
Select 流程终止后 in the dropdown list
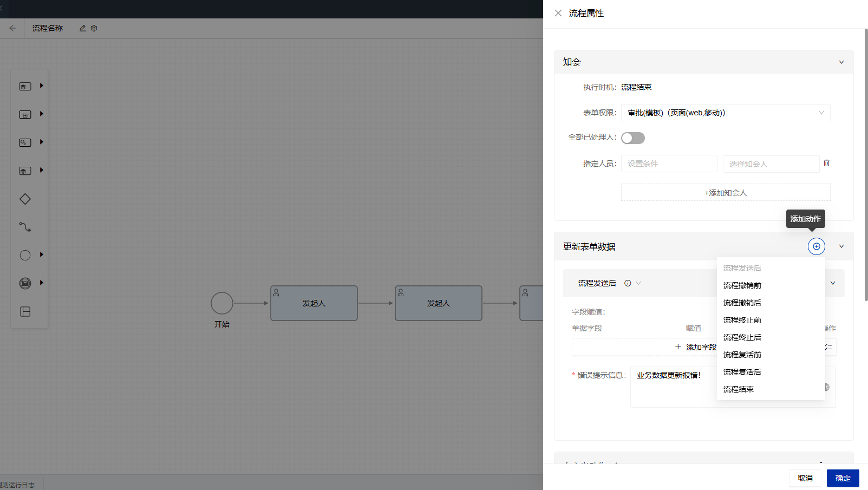point(742,337)
